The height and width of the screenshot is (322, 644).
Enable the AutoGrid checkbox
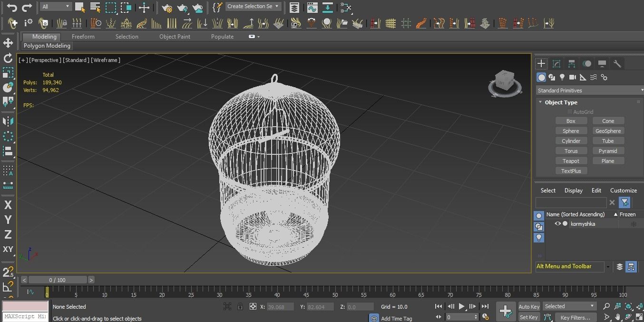(x=570, y=112)
